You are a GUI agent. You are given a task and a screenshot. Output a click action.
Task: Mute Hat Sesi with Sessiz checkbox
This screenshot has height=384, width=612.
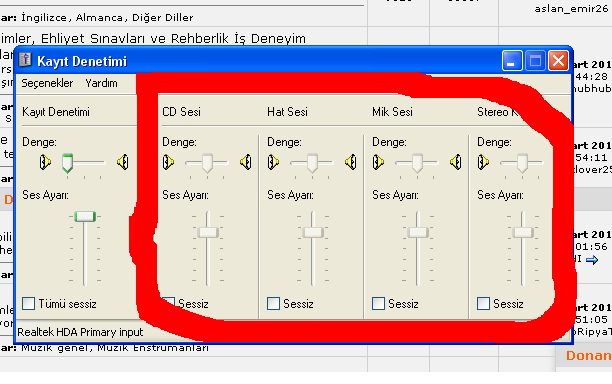tap(273, 303)
